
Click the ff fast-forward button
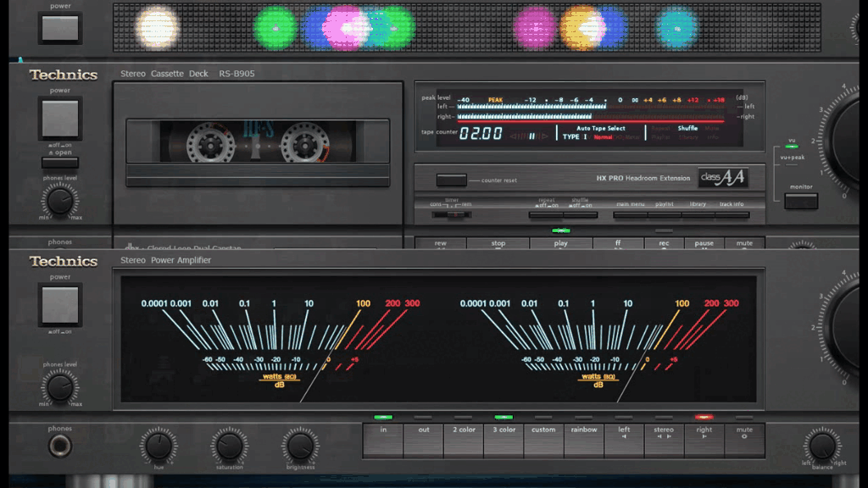click(x=618, y=243)
